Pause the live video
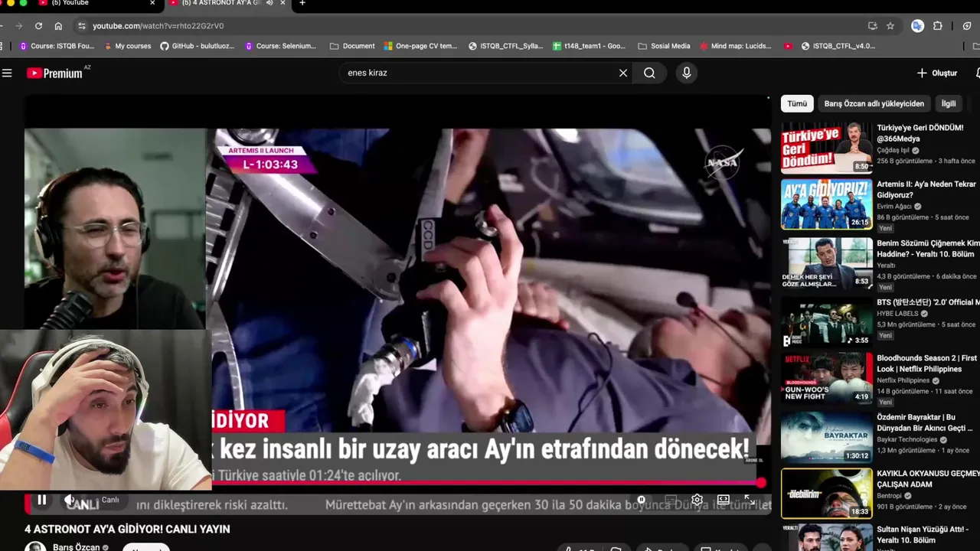 tap(42, 500)
